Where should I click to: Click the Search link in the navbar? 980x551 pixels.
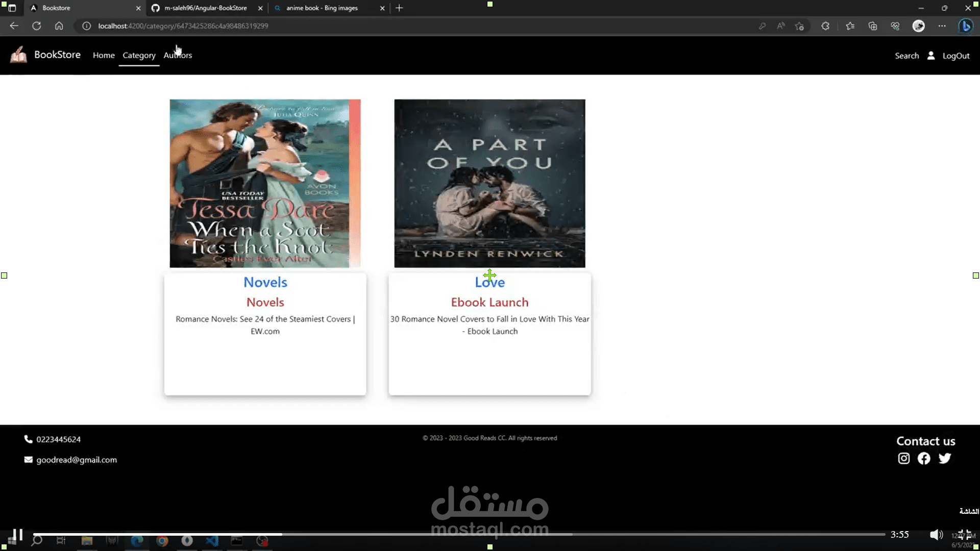906,56
